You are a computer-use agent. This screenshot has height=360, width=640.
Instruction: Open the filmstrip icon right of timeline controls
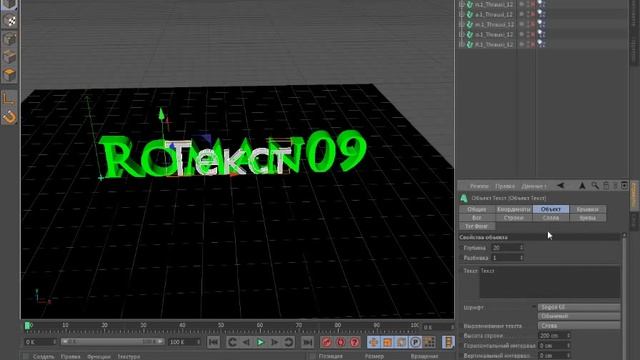coord(448,342)
